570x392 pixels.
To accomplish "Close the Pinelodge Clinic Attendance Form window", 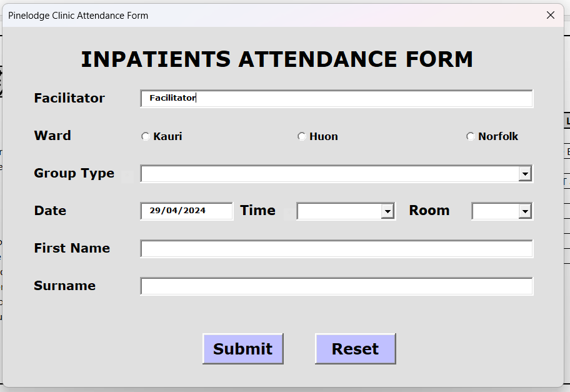I will [x=551, y=15].
